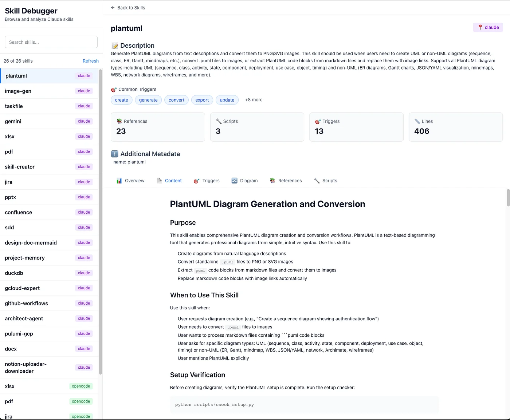Click the pin icon in the claude badge

click(480, 27)
